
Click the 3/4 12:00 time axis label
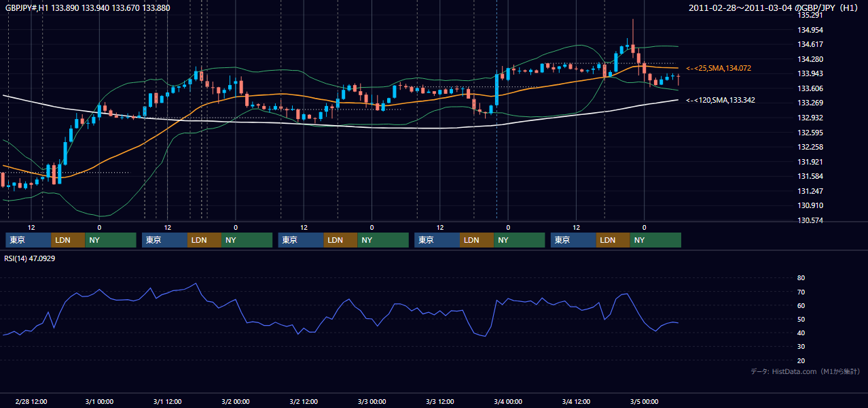[576, 401]
